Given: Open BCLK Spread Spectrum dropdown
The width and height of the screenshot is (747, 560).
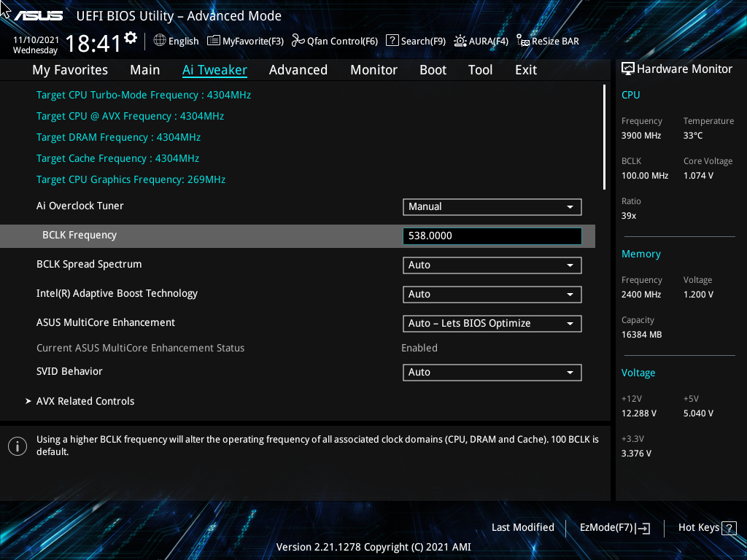Looking at the screenshot, I should point(492,265).
